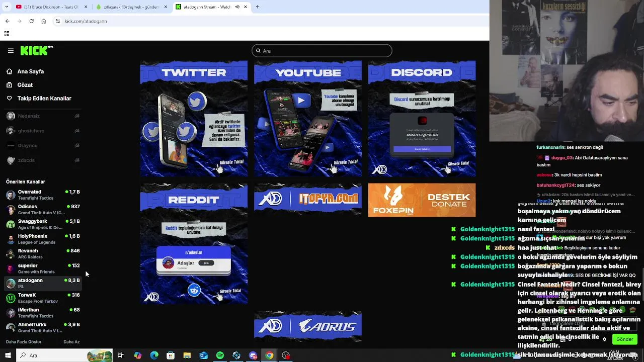The width and height of the screenshot is (644, 362).
Task: Open followed channel Nedensiz
Action: 43,116
